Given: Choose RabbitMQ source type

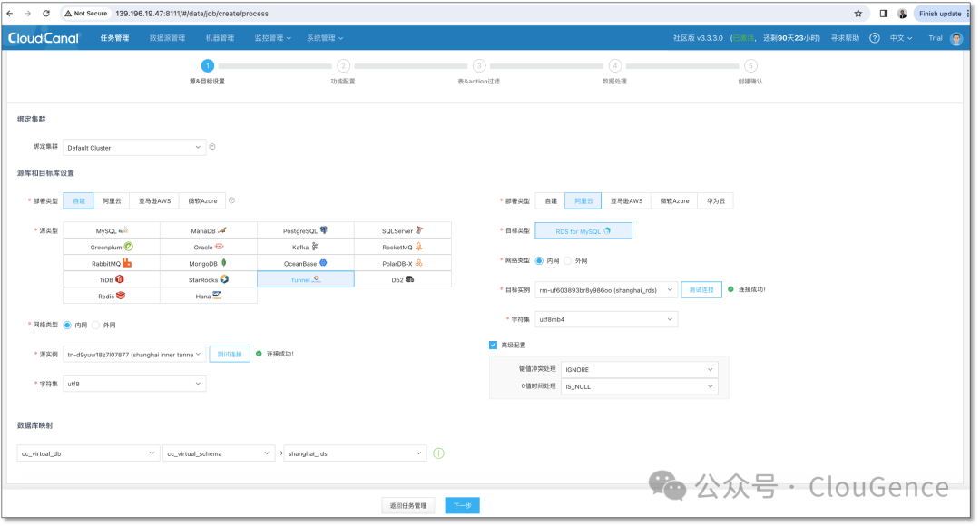Looking at the screenshot, I should pyautogui.click(x=112, y=263).
